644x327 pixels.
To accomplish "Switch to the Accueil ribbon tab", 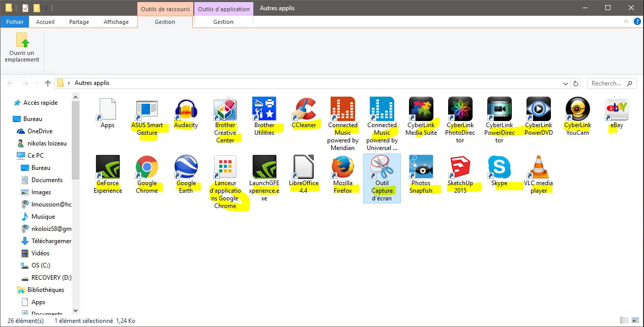I will pos(45,22).
